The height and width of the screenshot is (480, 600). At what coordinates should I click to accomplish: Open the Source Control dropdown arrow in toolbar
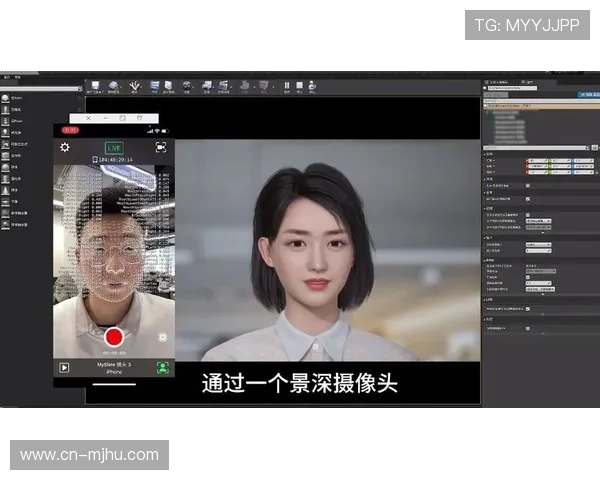coord(121,87)
